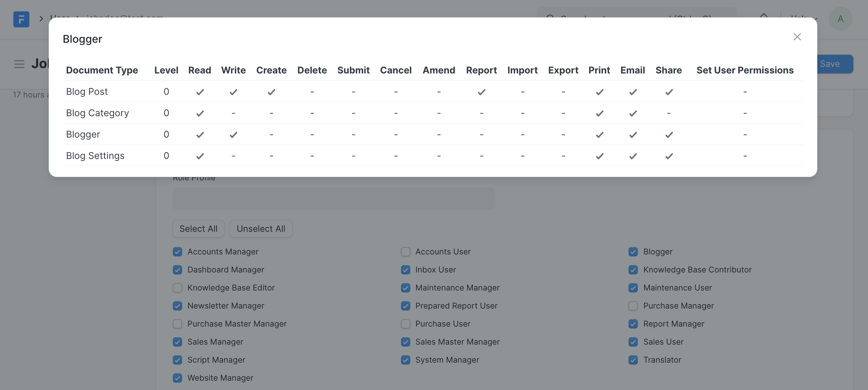Click the close icon on the Blogger dialog
Image resolution: width=868 pixels, height=390 pixels.
point(797,37)
